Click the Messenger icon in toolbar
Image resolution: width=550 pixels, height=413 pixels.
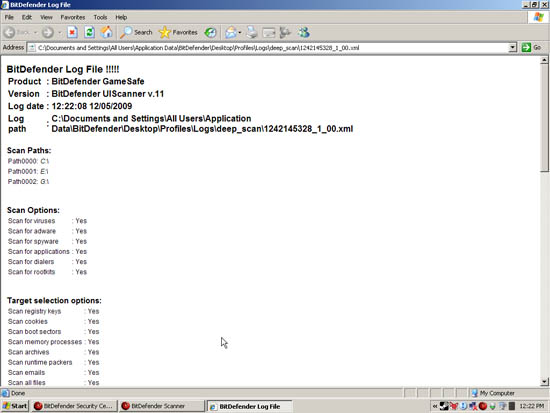pyautogui.click(x=304, y=33)
